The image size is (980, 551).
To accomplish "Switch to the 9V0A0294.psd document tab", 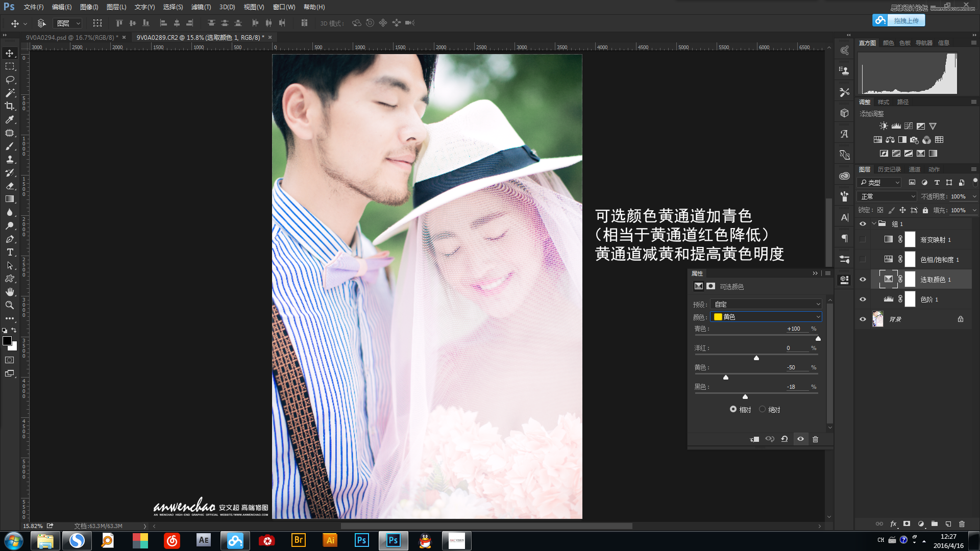I will point(71,37).
